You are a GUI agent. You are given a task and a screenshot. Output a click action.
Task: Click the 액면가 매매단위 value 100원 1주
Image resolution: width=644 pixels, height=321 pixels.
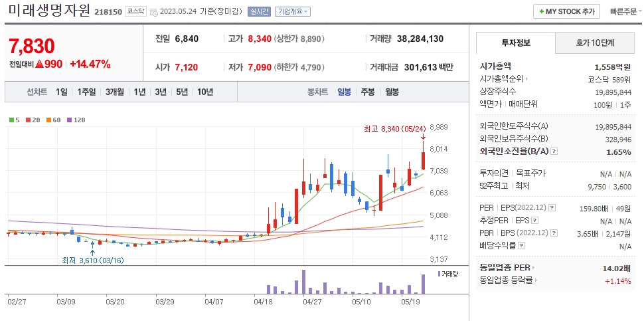612,104
